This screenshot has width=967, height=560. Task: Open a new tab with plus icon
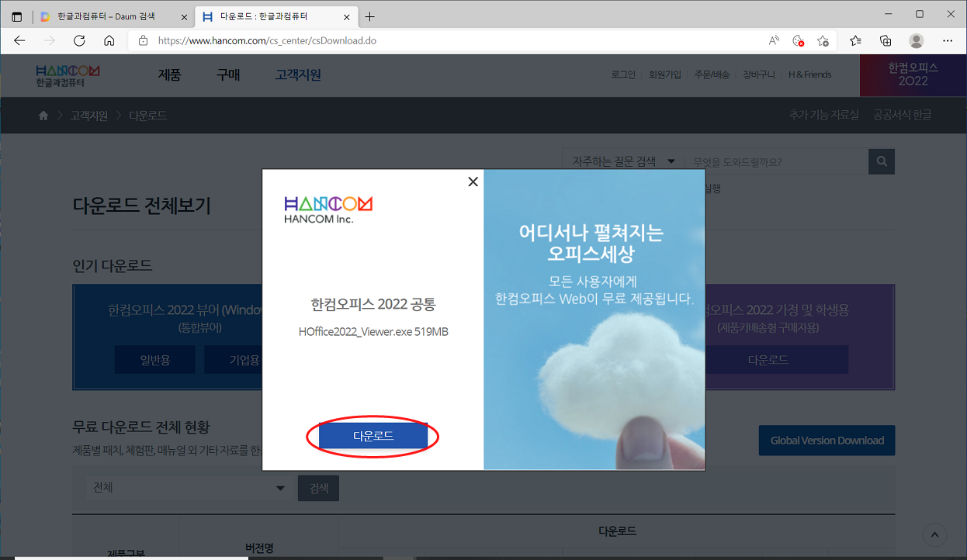[370, 16]
